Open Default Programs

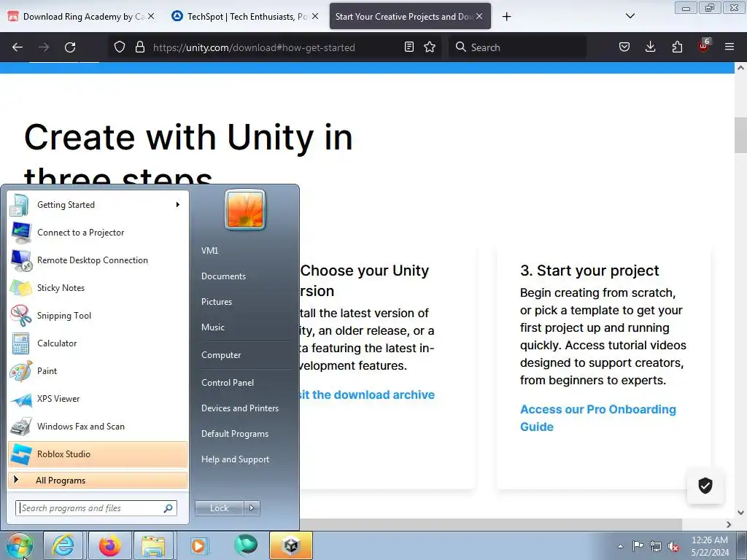click(x=235, y=434)
